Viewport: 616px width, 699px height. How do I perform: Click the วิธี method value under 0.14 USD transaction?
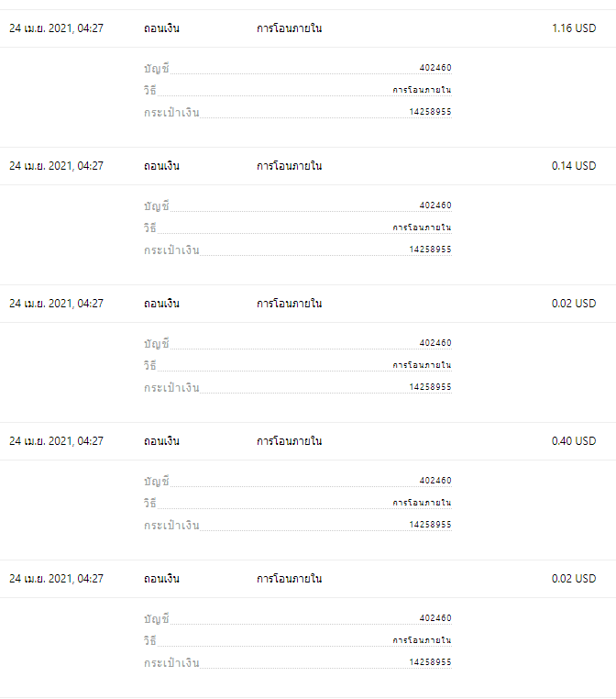[422, 227]
